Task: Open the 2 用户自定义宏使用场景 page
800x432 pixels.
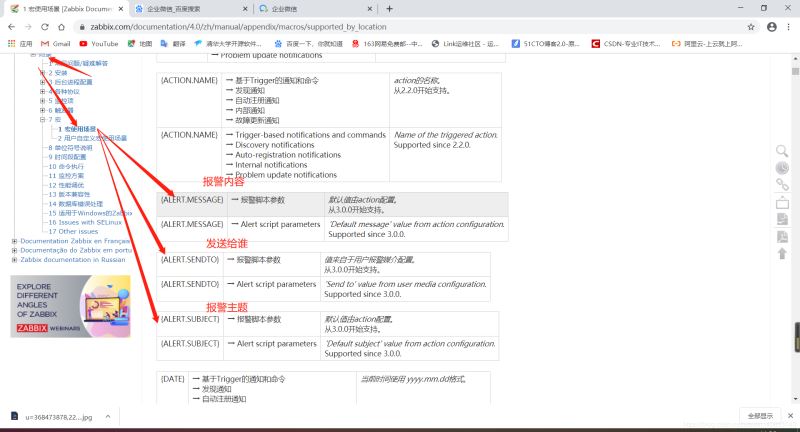Action: click(92, 138)
